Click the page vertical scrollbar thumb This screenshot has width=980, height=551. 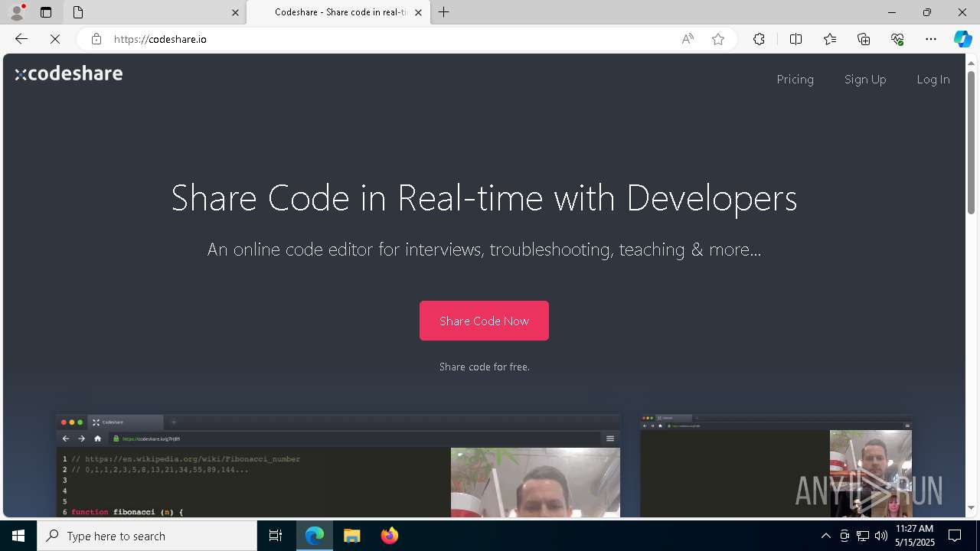[x=971, y=142]
